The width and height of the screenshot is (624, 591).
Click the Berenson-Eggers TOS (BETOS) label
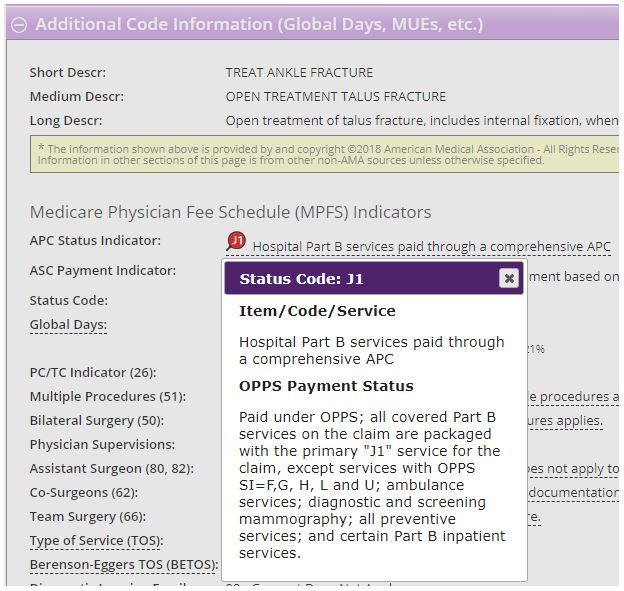click(124, 565)
